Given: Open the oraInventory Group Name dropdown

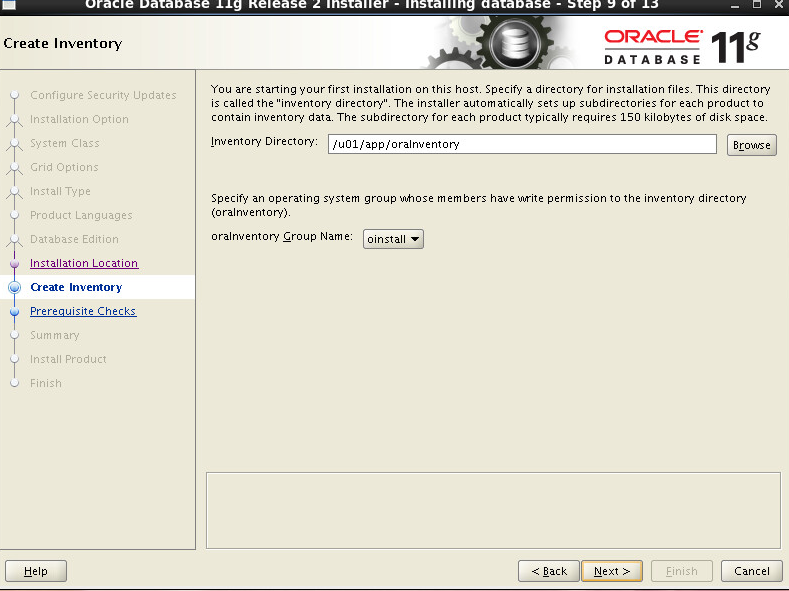Looking at the screenshot, I should [x=393, y=239].
